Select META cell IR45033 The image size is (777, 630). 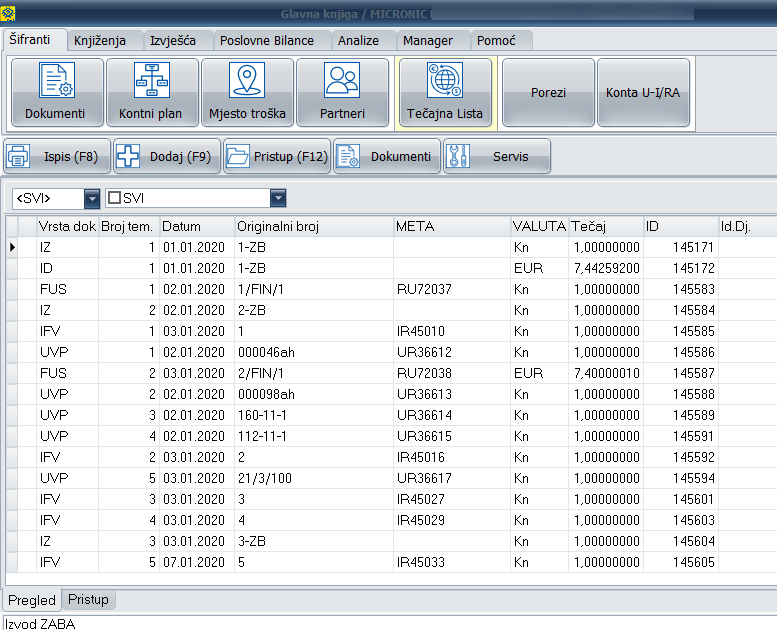[452, 562]
